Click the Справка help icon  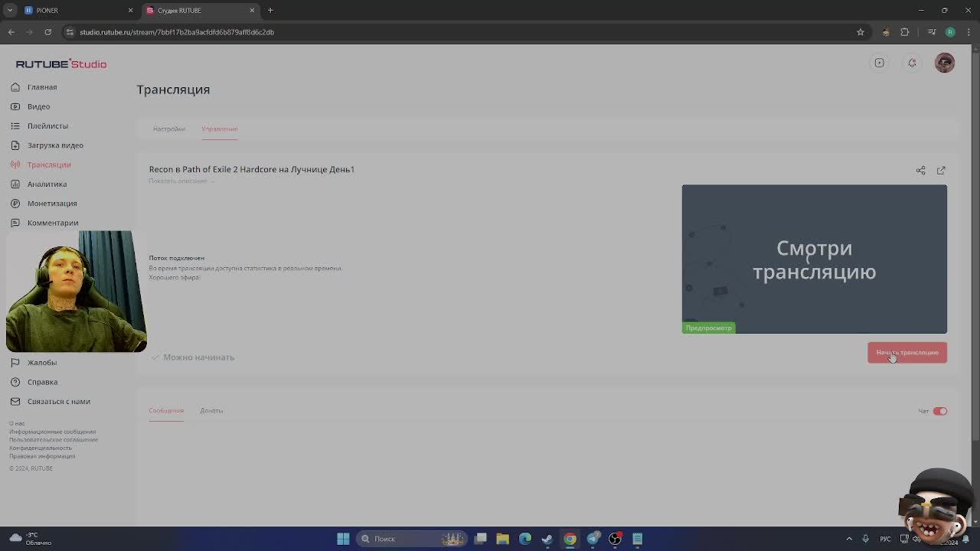click(15, 382)
